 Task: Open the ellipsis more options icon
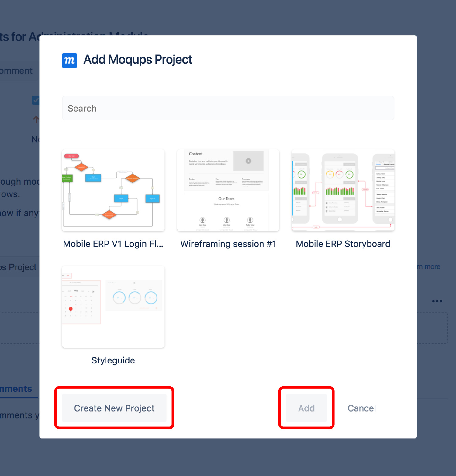tap(437, 301)
